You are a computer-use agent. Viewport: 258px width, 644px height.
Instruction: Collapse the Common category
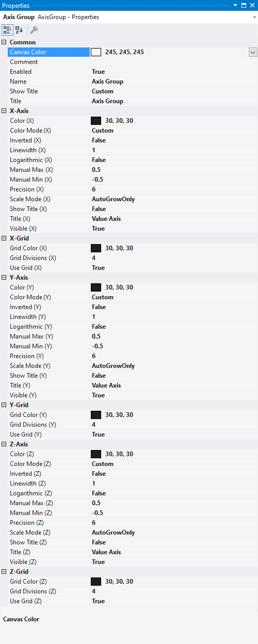pyautogui.click(x=4, y=42)
